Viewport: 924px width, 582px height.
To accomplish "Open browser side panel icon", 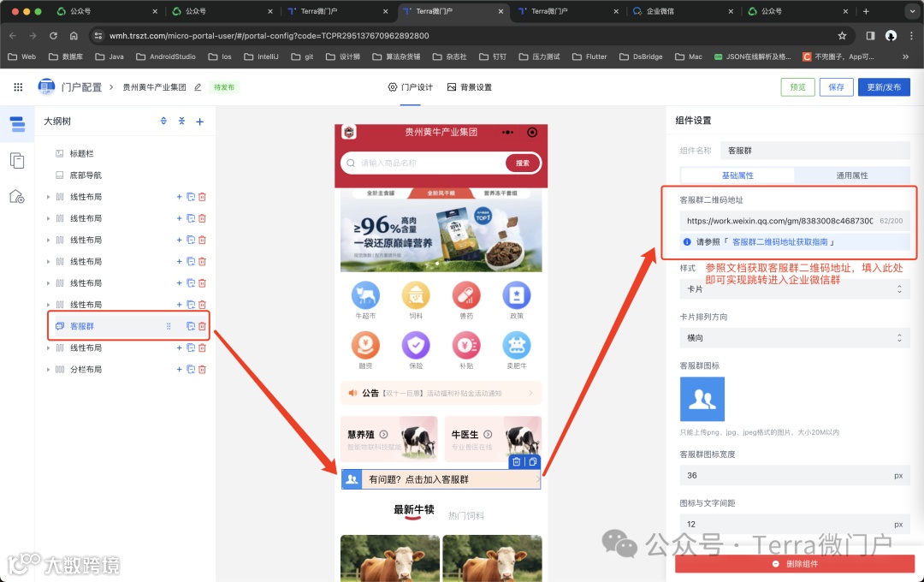I will [x=870, y=35].
